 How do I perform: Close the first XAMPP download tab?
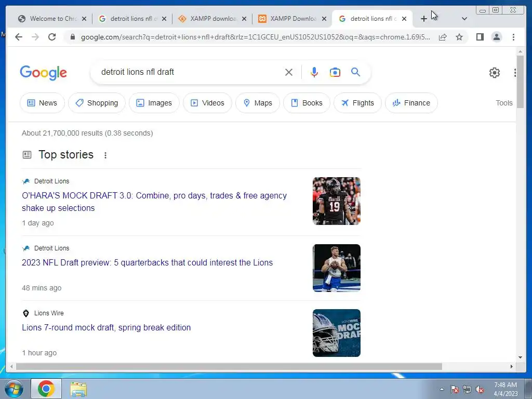(244, 19)
